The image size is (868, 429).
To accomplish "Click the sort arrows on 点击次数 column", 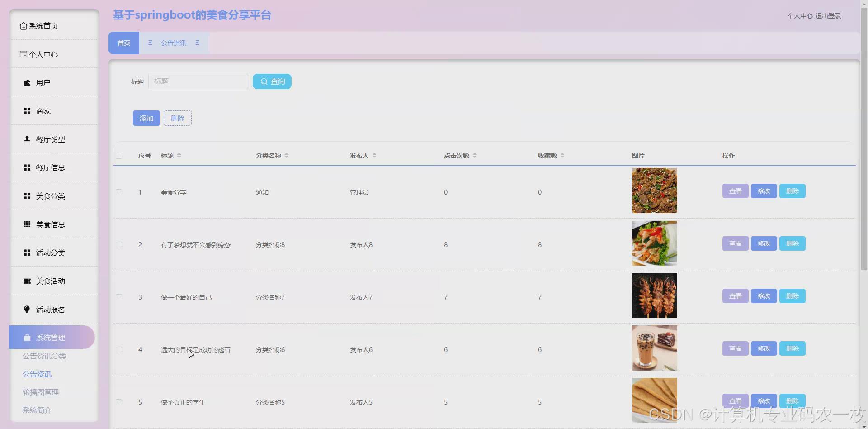I will click(x=475, y=155).
